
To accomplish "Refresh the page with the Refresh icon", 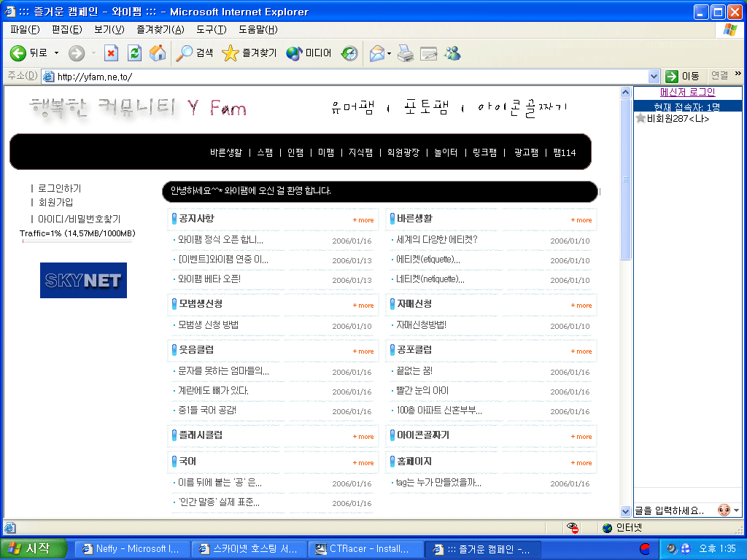I will coord(134,53).
